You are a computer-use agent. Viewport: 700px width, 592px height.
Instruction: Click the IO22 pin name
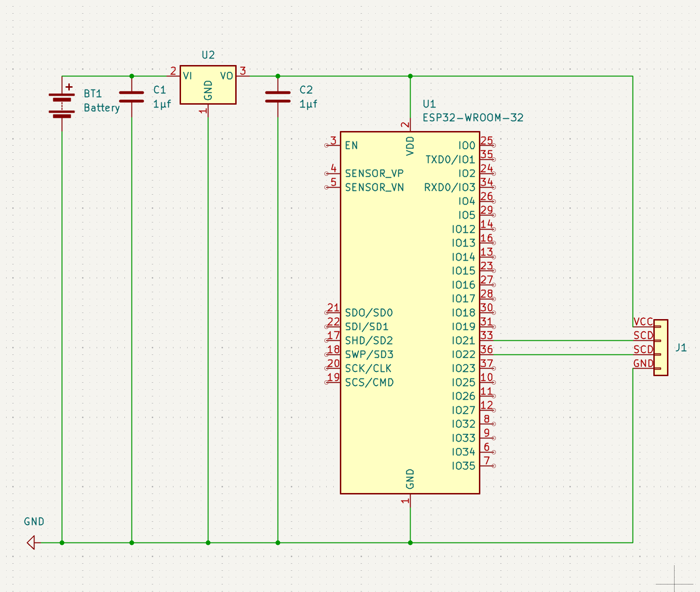tap(463, 354)
